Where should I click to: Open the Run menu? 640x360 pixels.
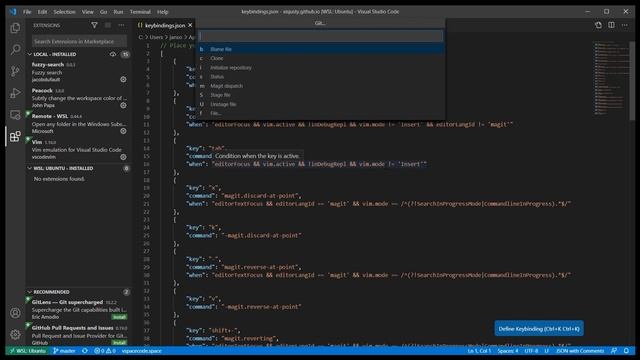click(118, 12)
